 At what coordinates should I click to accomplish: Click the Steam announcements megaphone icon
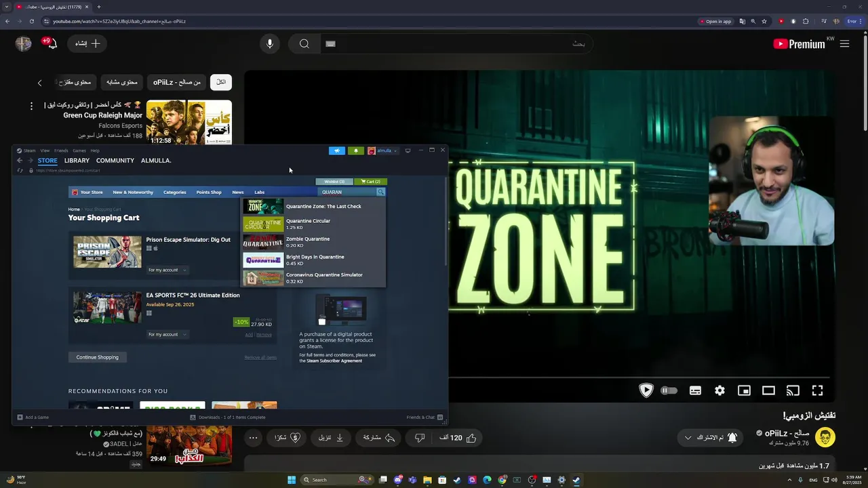point(337,150)
